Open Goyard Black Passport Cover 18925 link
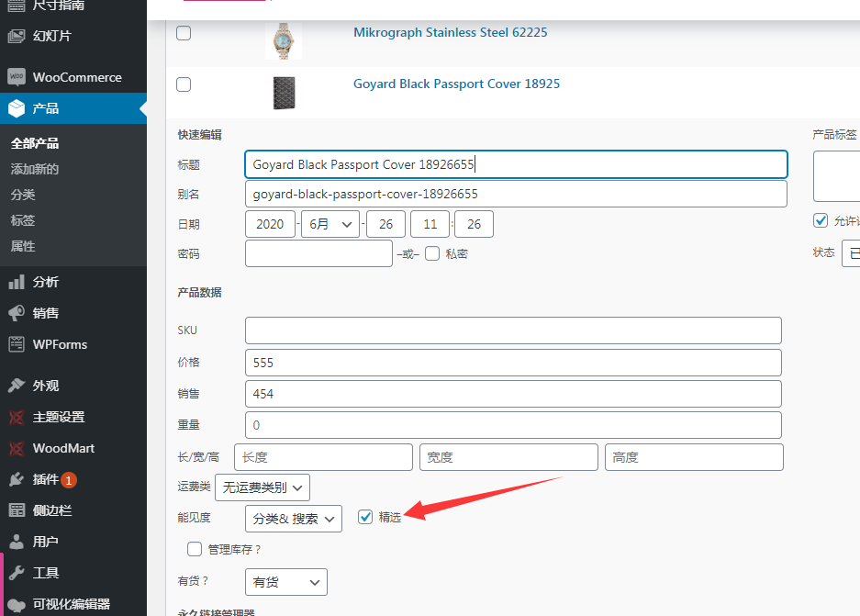 pyautogui.click(x=456, y=84)
